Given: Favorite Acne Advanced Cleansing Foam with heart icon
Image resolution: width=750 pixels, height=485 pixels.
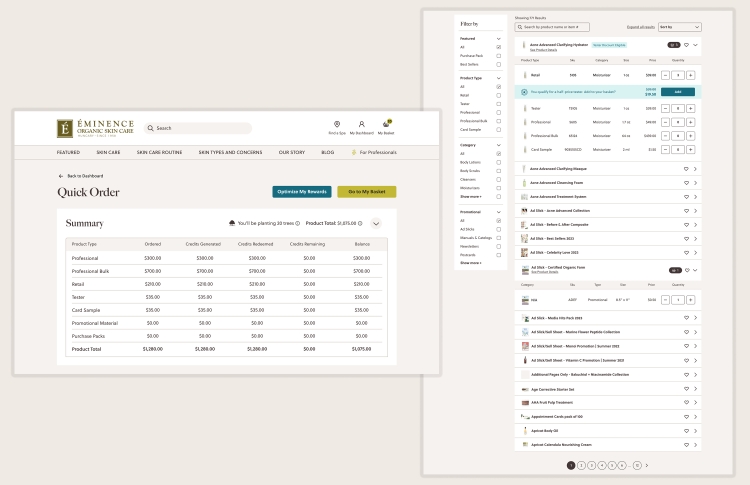Looking at the screenshot, I should pos(686,183).
